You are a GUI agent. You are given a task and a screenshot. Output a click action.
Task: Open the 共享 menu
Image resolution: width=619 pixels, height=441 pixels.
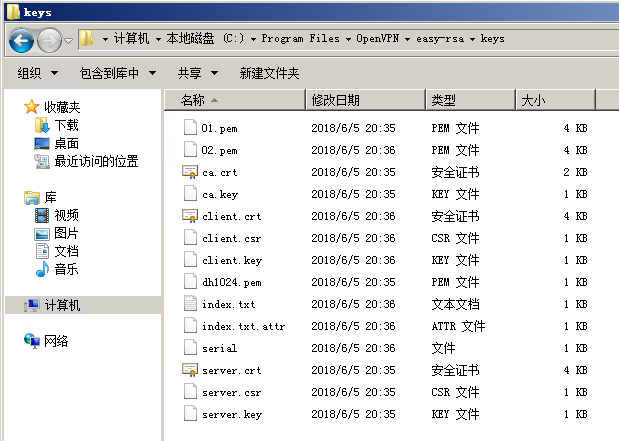point(197,73)
